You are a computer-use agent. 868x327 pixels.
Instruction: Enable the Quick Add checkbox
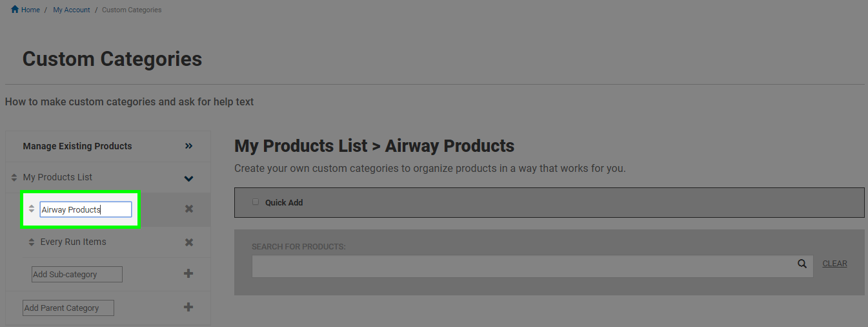coord(256,202)
